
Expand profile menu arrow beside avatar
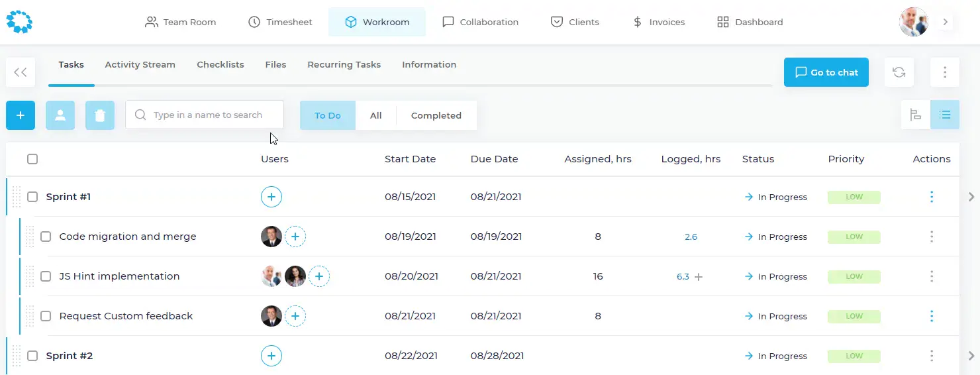coord(946,22)
